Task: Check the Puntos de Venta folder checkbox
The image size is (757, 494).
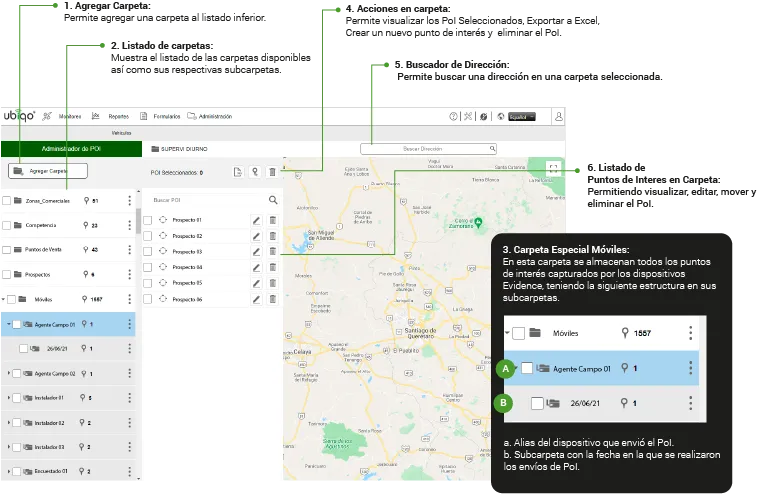Action: (x=6, y=250)
